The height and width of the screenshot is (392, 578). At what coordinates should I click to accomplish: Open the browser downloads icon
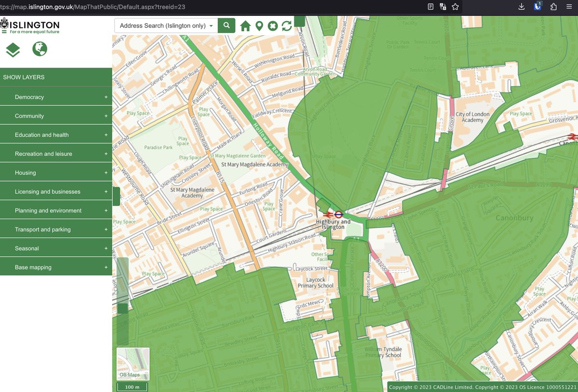[x=521, y=7]
